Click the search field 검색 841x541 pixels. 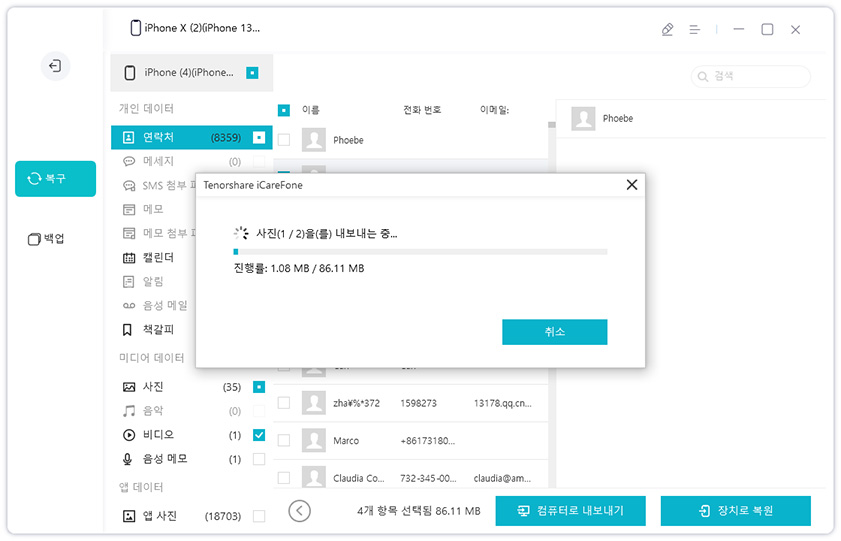[750, 77]
